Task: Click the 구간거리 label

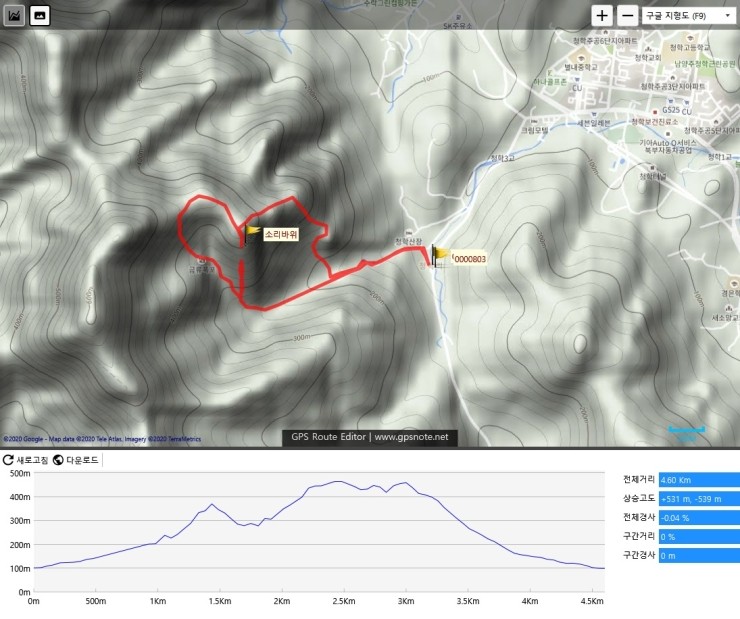Action: pos(639,536)
